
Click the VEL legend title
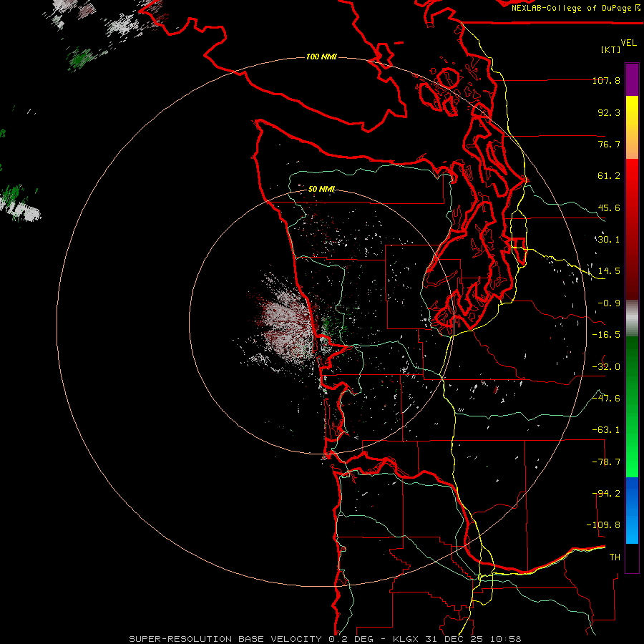(628, 43)
